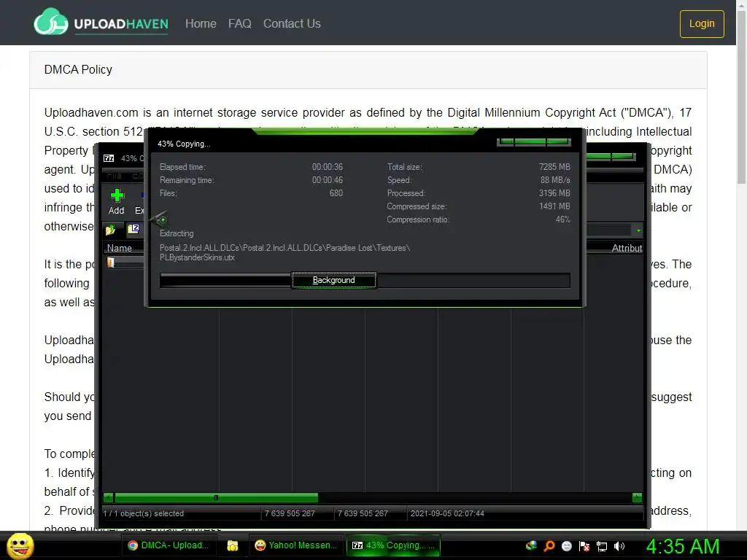Click the Name column header in 7-Zip
Viewport: 747px width, 560px height.
(x=119, y=248)
